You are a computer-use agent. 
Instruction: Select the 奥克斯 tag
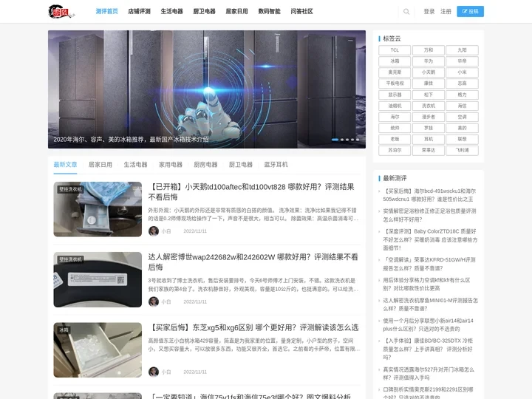(395, 72)
